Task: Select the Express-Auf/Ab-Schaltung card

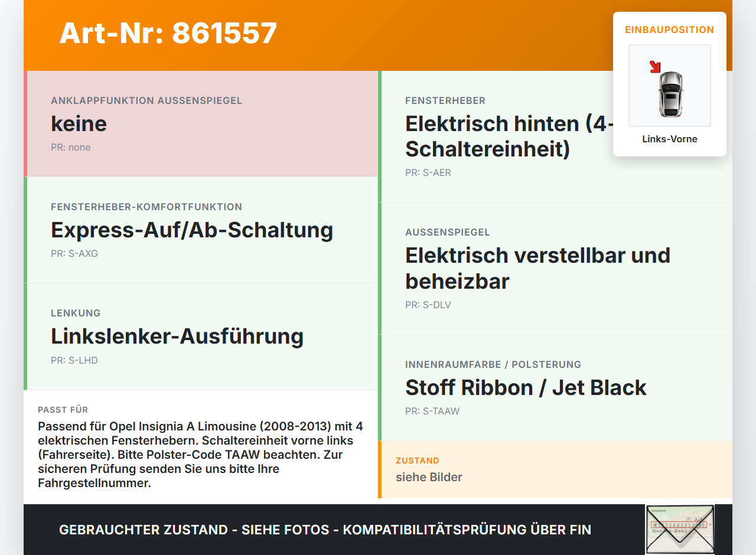Action: coord(201,230)
